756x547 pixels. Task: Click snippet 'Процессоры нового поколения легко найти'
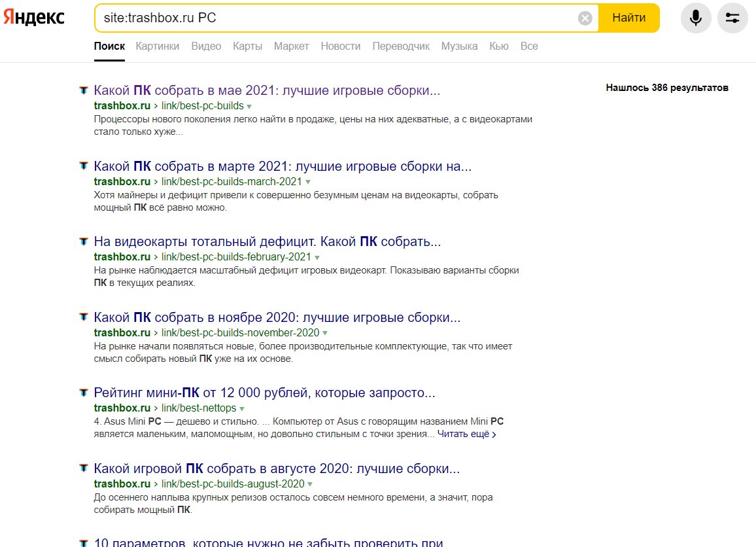(x=313, y=126)
